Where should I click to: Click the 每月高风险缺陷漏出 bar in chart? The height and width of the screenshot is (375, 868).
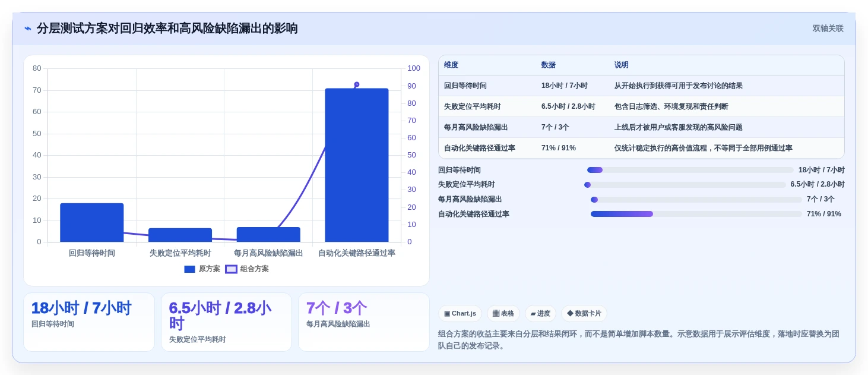click(x=268, y=234)
